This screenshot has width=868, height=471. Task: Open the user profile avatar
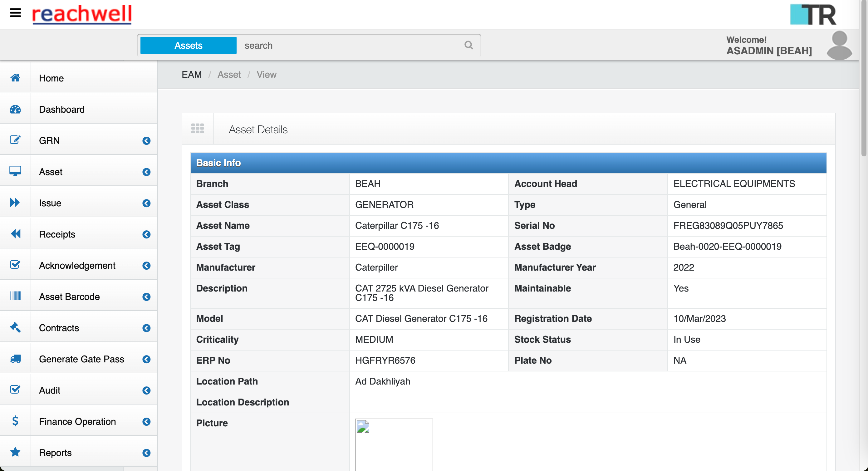tap(840, 45)
